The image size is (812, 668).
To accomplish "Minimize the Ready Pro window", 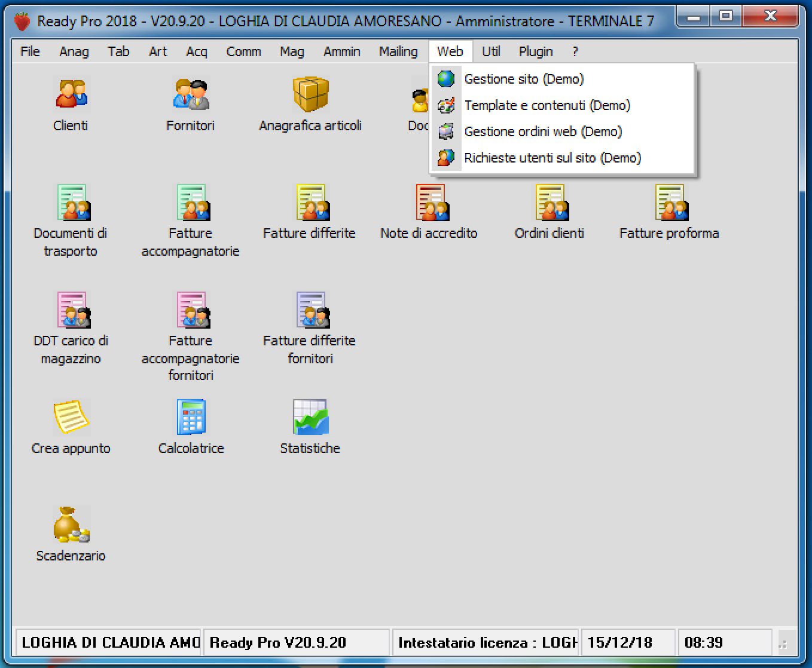I will (x=694, y=17).
